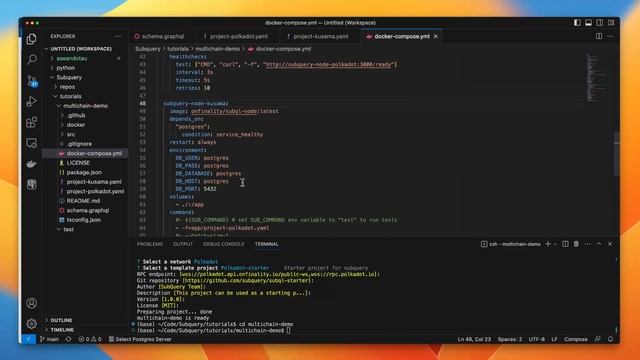This screenshot has height=360, width=640.
Task: Split the editor right
Action: [599, 36]
